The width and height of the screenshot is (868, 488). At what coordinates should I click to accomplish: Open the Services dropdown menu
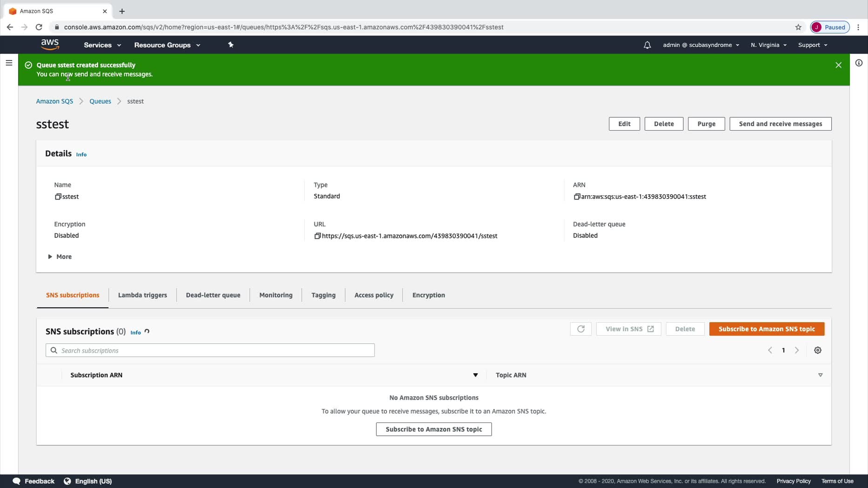[102, 45]
